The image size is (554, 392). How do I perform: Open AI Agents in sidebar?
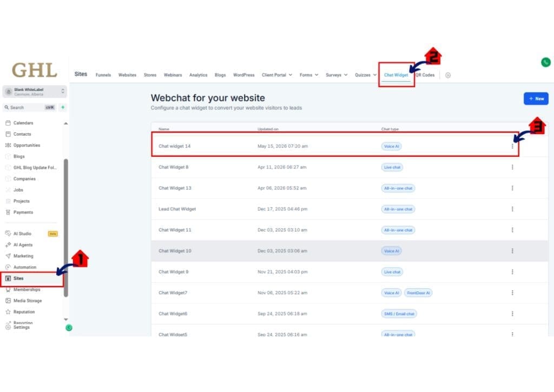pyautogui.click(x=19, y=245)
